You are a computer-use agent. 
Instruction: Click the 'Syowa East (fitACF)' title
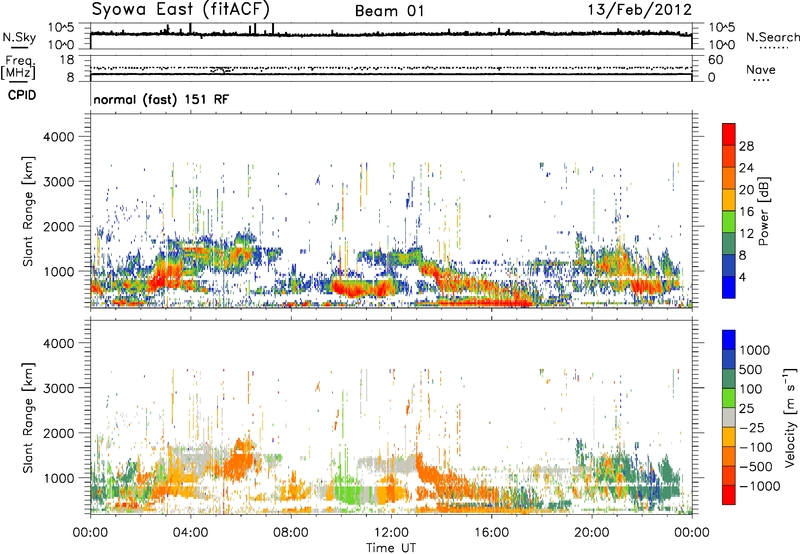pos(180,10)
